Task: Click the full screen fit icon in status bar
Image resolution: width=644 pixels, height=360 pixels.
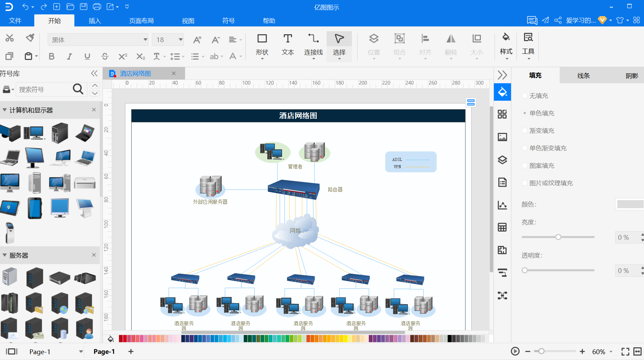Action: click(x=625, y=351)
